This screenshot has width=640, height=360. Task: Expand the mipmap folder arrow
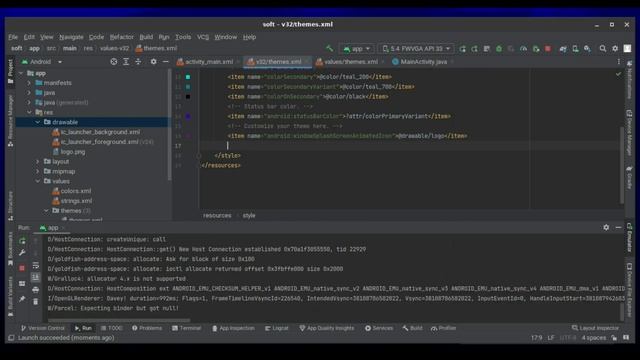pyautogui.click(x=38, y=171)
